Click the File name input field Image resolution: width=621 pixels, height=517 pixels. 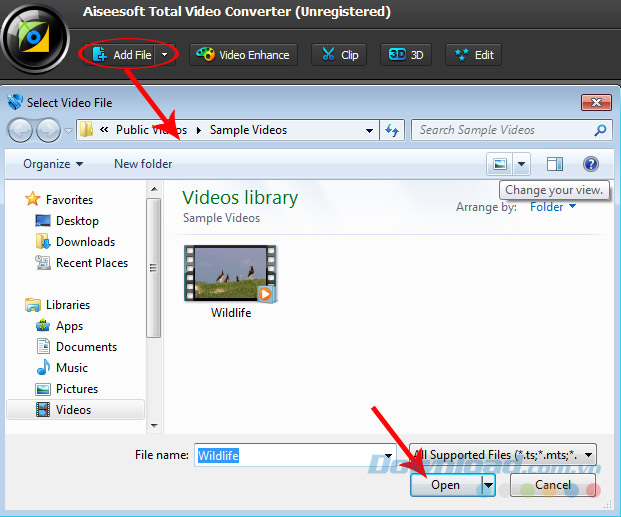point(288,455)
